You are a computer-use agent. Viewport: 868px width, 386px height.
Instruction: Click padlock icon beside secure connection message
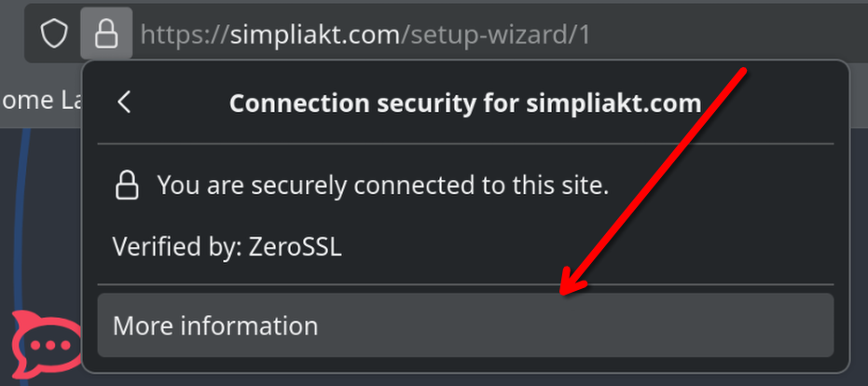pos(126,186)
